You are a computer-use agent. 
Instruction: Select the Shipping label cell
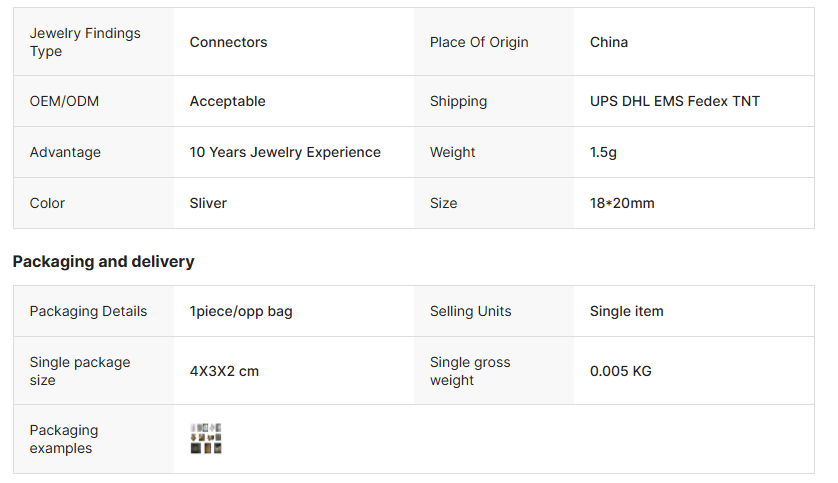458,101
